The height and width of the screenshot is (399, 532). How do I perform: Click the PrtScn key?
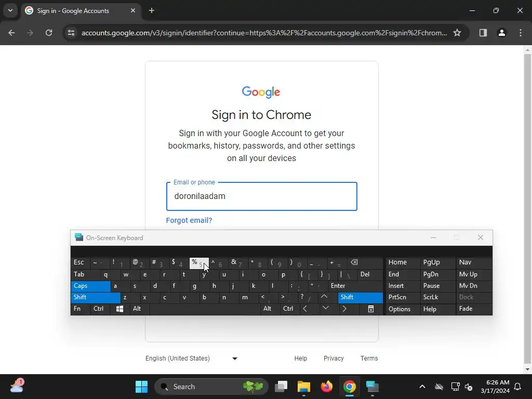point(403,297)
